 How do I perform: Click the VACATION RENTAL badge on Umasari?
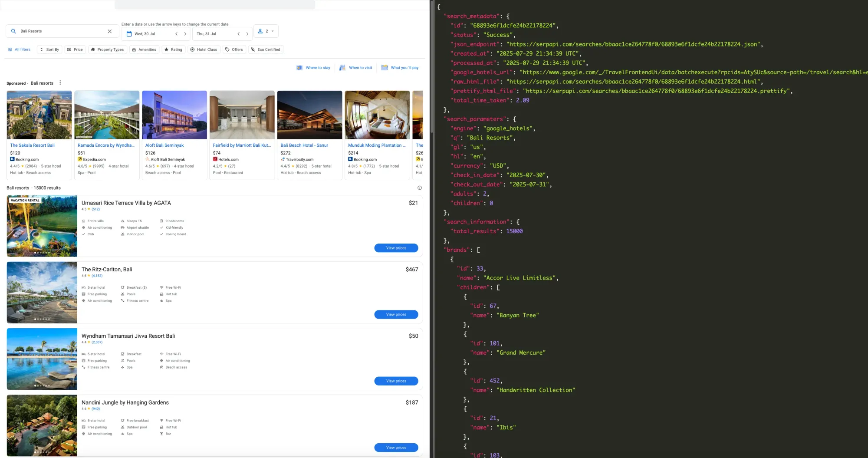click(25, 201)
